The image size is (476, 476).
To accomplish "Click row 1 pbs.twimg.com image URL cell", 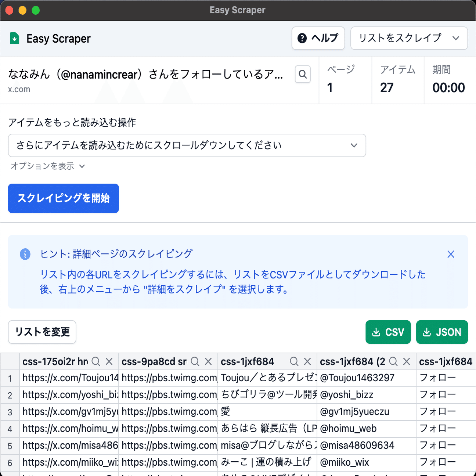I will pyautogui.click(x=168, y=378).
